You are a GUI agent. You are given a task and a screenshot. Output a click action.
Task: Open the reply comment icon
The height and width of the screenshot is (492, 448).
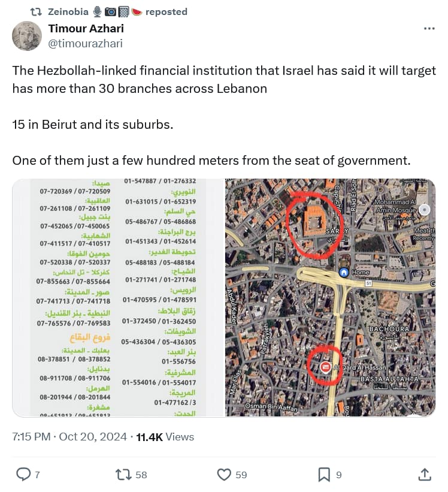click(x=23, y=474)
